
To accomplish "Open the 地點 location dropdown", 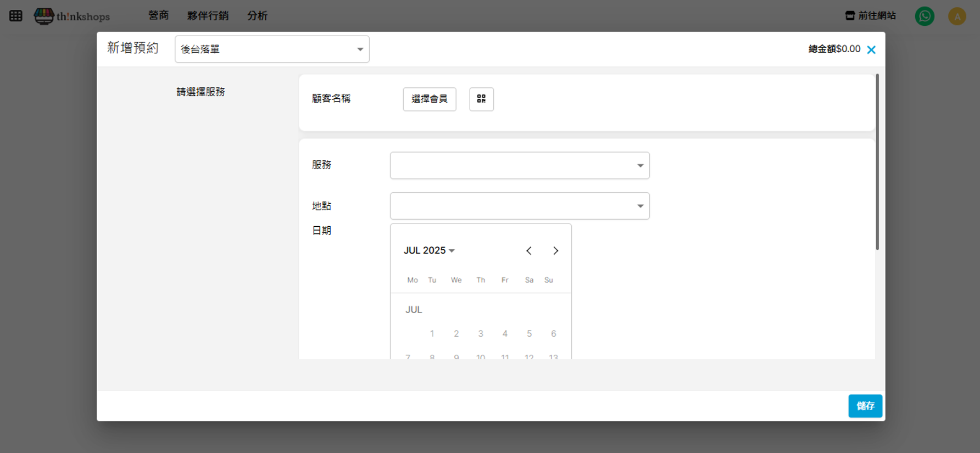I will (519, 206).
